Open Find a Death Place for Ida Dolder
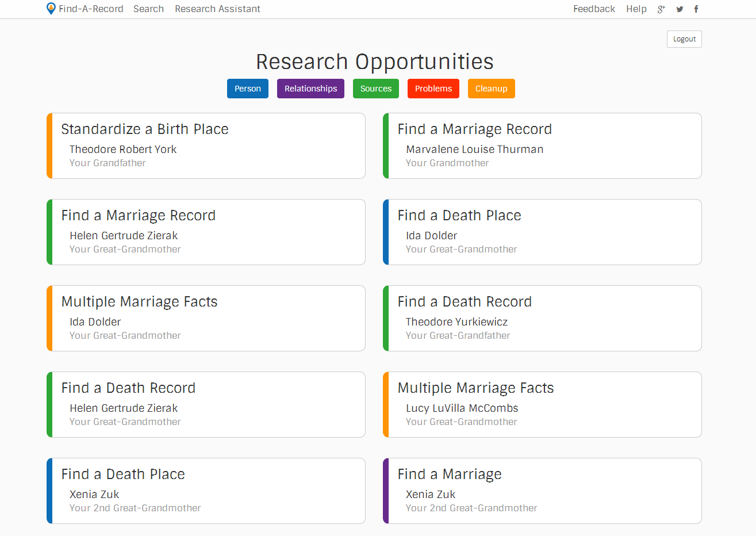 (x=542, y=232)
